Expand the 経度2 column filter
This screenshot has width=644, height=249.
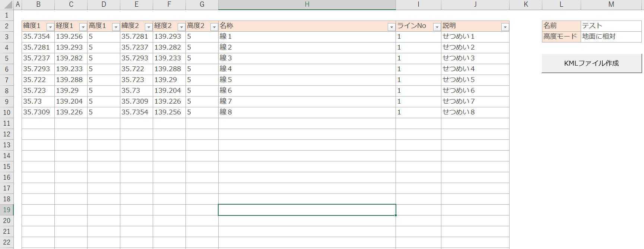181,27
